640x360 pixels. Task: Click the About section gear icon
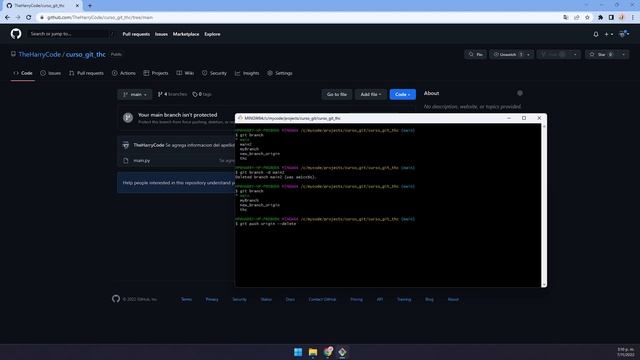(x=520, y=93)
